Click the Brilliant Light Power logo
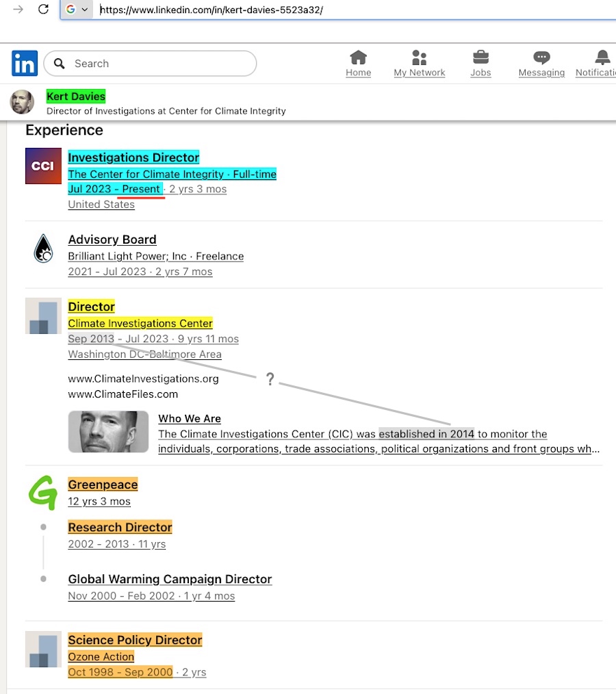Image resolution: width=616 pixels, height=694 pixels. coord(43,248)
